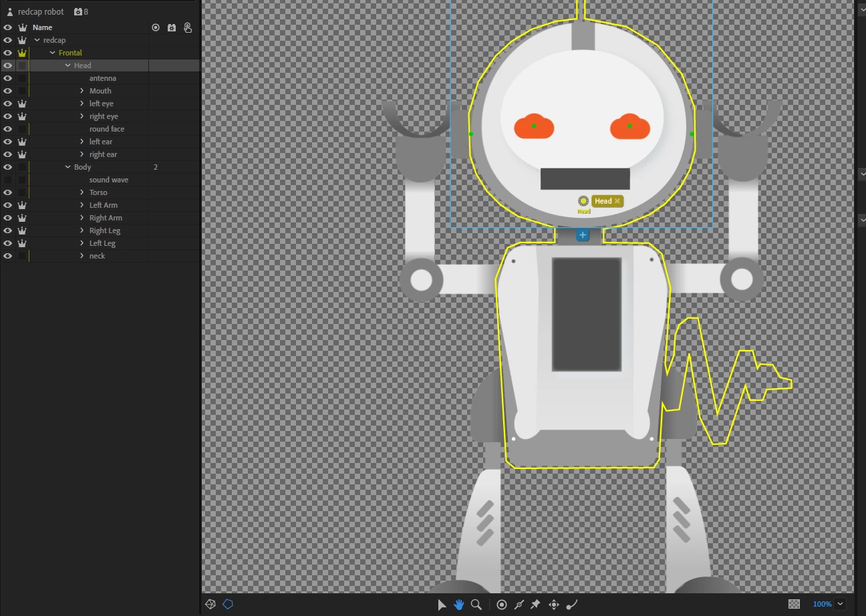Image resolution: width=866 pixels, height=616 pixels.
Task: Enable independence box for Torso layer
Action: pos(22,192)
